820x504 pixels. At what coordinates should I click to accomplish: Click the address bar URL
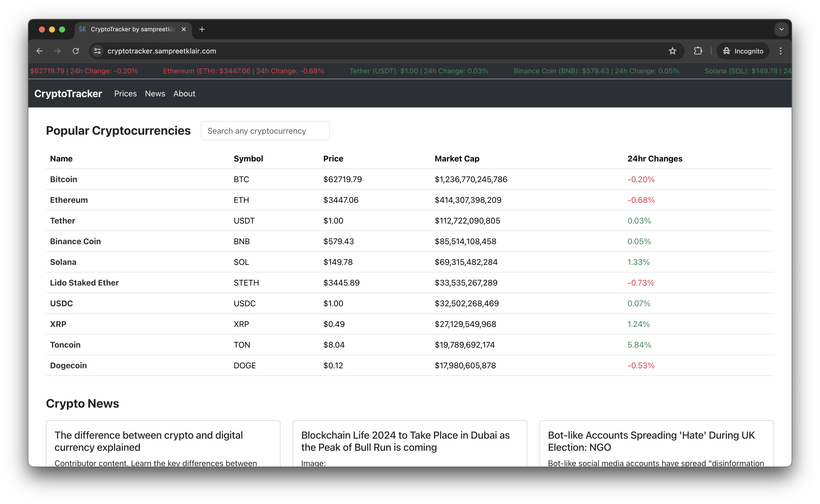(x=162, y=51)
